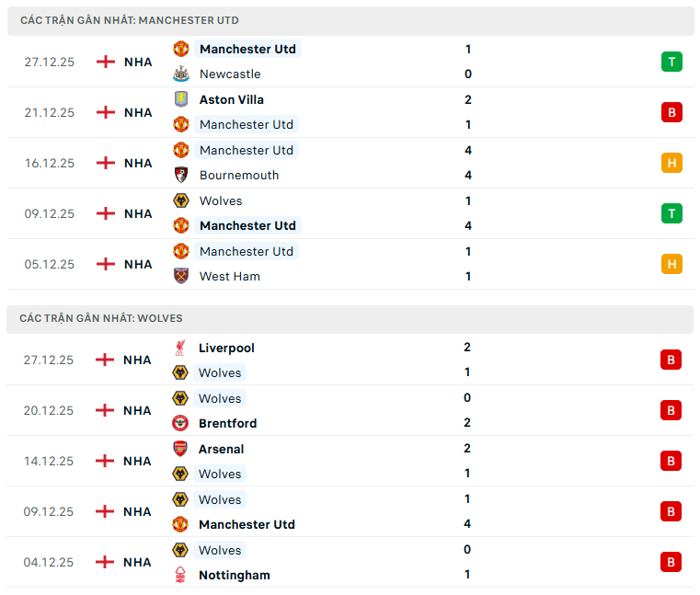Viewport: 700px width, 595px height.
Task: Click the West Ham club crest
Action: click(181, 276)
